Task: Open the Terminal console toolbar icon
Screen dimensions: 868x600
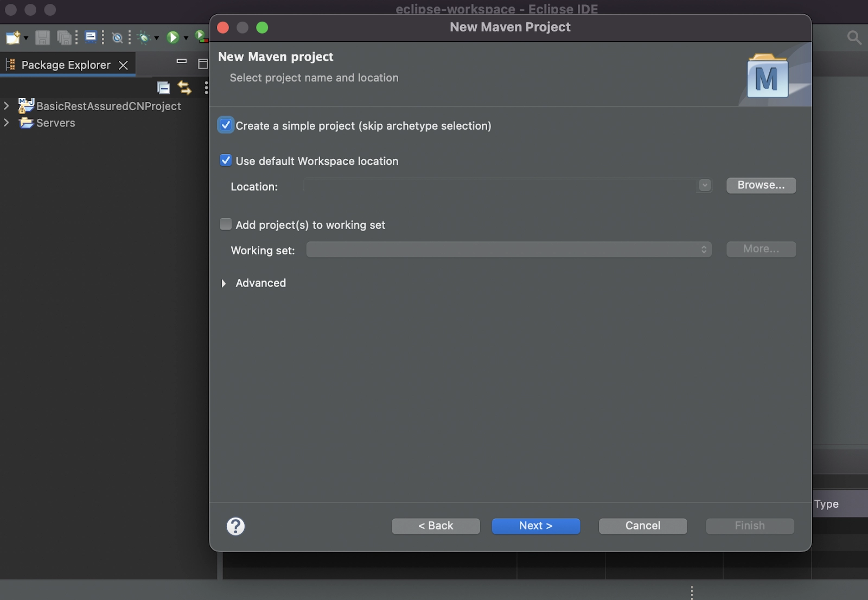Action: tap(91, 37)
